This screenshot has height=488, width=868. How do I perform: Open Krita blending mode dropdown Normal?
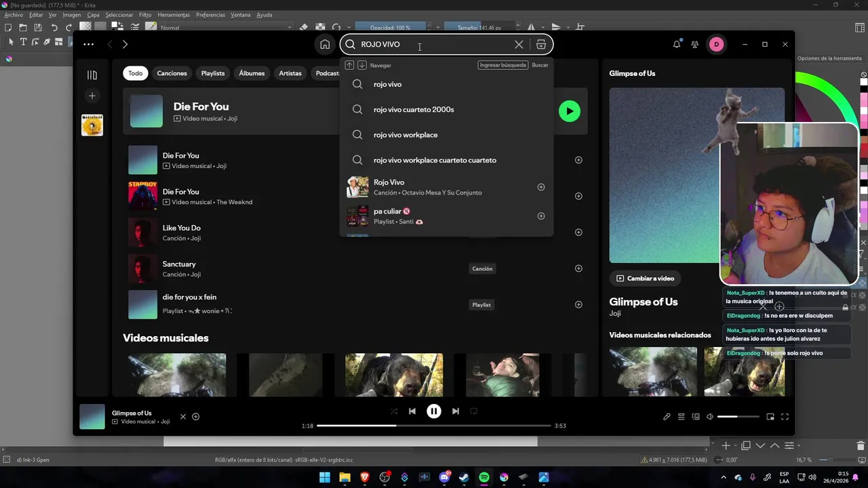[226, 28]
